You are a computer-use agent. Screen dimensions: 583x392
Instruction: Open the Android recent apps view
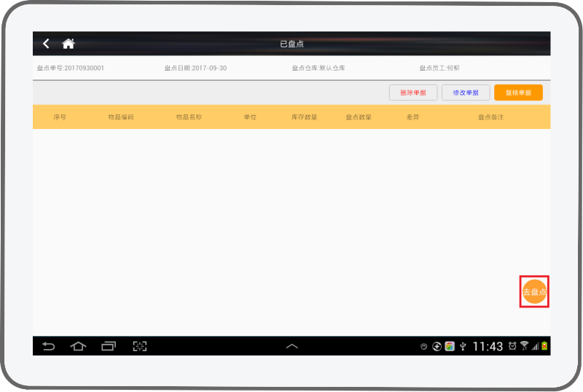109,346
